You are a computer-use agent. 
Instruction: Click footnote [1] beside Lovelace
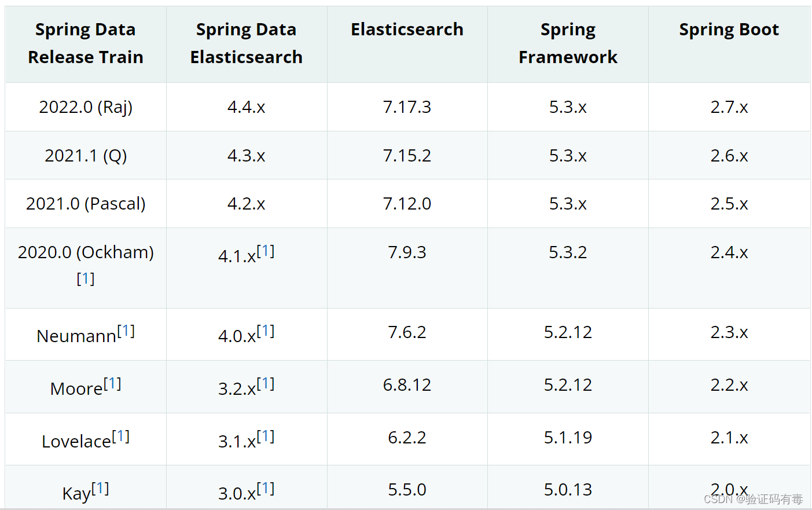coord(120,436)
